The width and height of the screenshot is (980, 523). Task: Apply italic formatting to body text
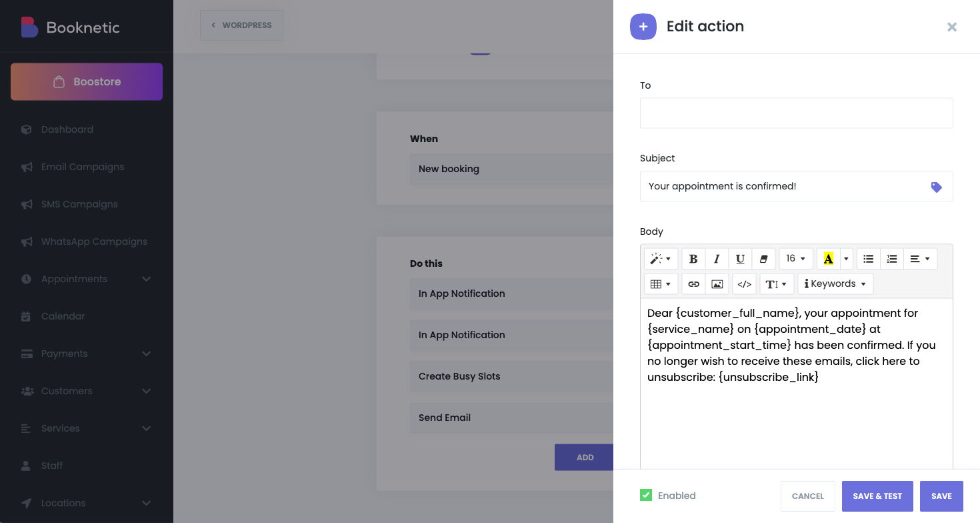(x=717, y=259)
